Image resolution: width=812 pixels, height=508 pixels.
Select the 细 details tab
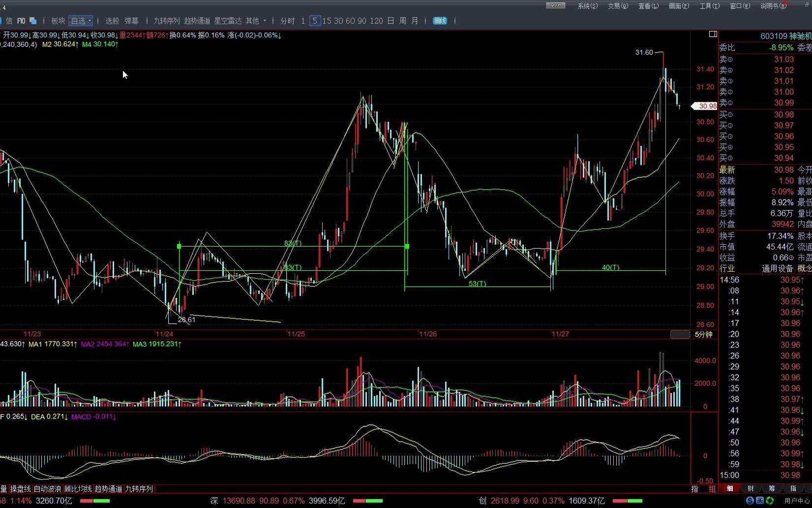(x=730, y=488)
